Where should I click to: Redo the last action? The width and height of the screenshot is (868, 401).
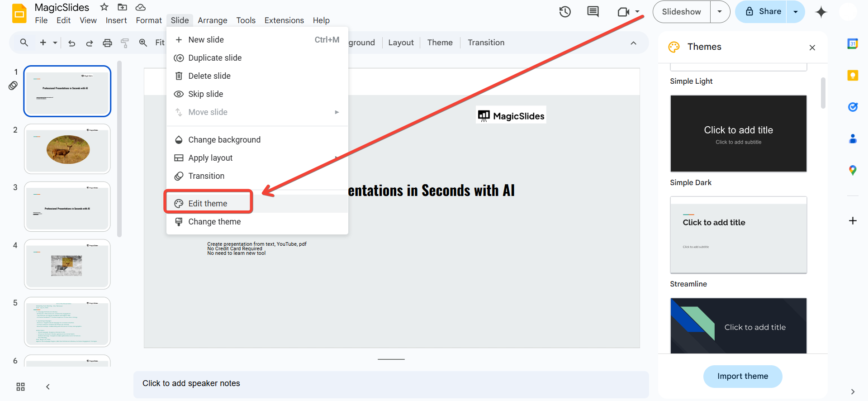90,43
